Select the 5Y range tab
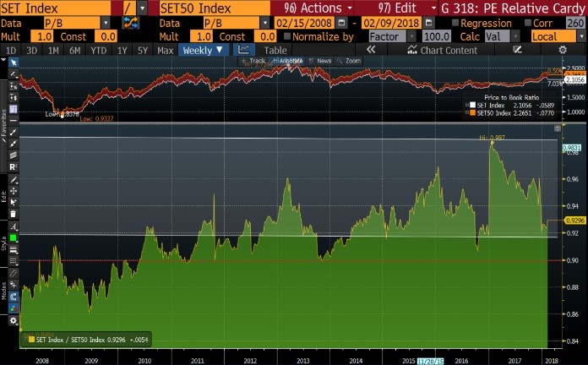 (143, 50)
